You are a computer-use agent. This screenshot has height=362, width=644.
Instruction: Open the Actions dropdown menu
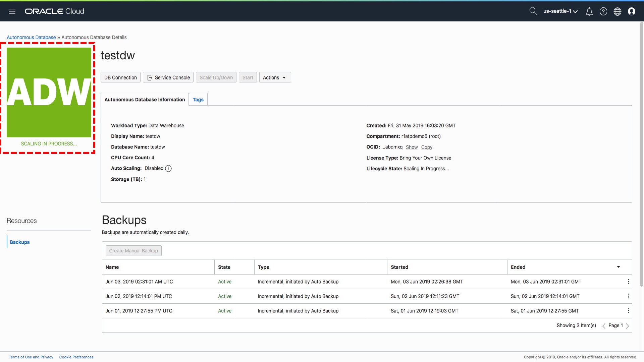pyautogui.click(x=275, y=77)
